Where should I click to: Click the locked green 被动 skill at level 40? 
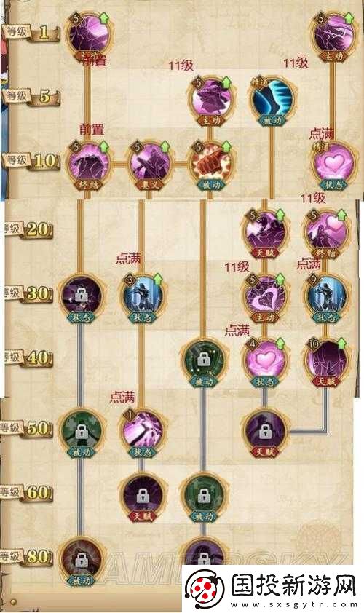pos(202,363)
